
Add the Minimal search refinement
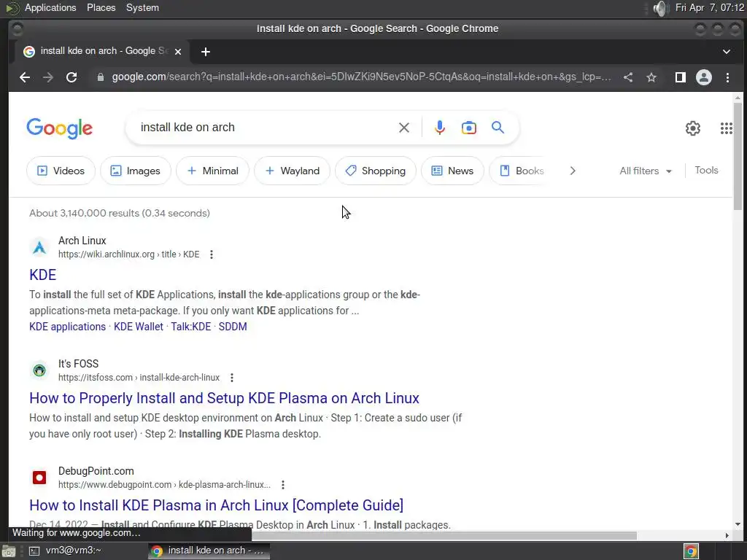click(212, 171)
